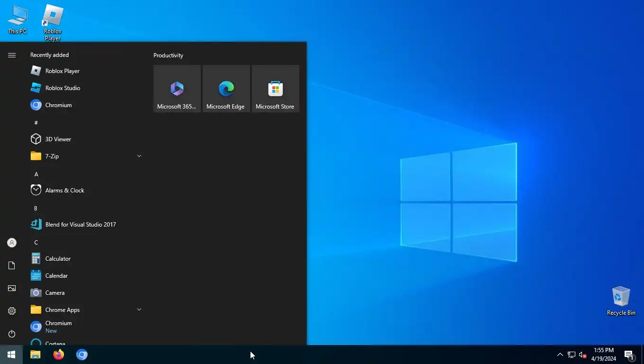The image size is (644, 364).
Task: Open the Calculator app
Action: tap(85, 259)
